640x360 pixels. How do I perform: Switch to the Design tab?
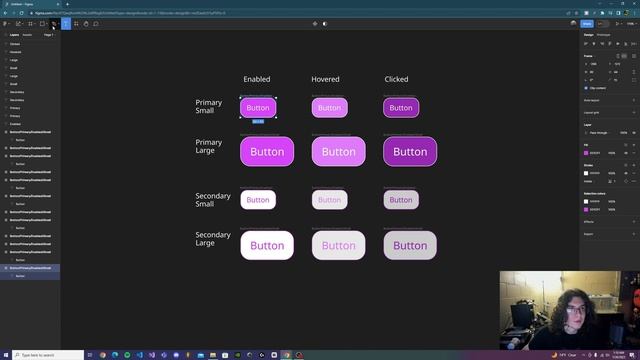[589, 35]
